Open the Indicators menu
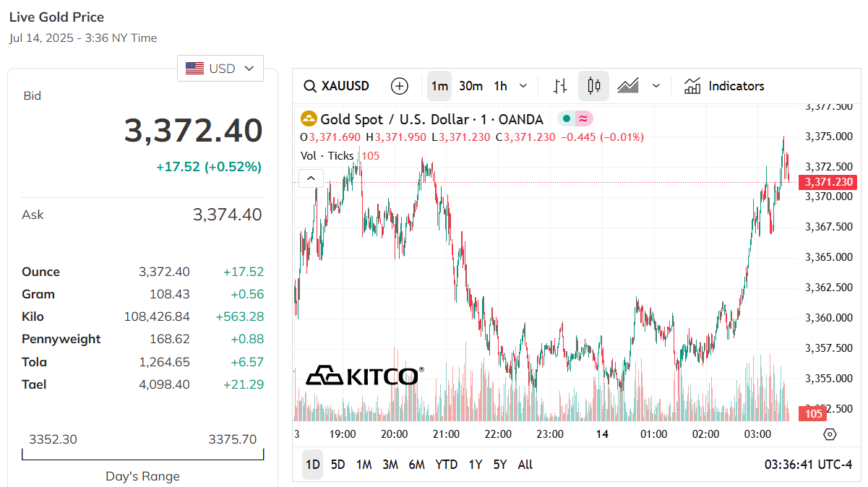 click(x=724, y=86)
